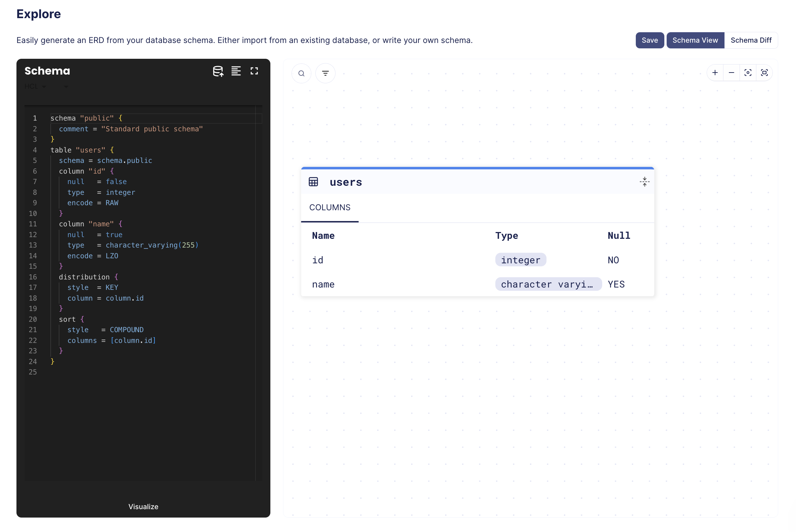
Task: Switch to Schema Diff
Action: (751, 40)
